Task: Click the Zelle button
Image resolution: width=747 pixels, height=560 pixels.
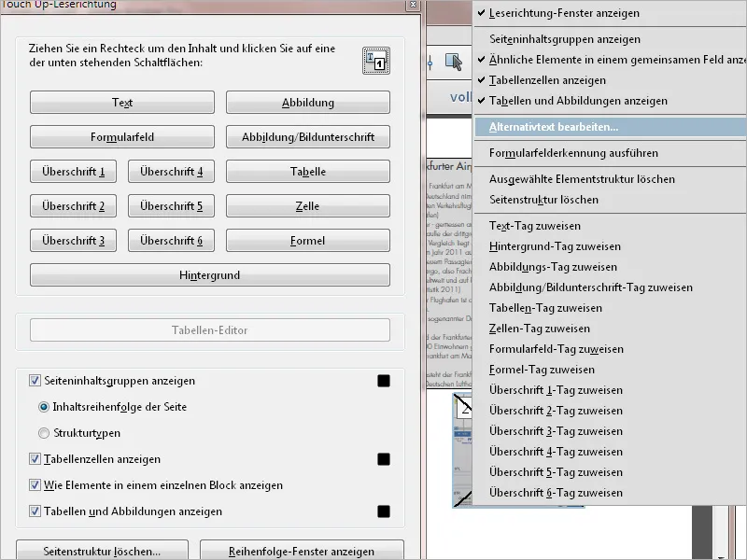Action: (x=308, y=206)
